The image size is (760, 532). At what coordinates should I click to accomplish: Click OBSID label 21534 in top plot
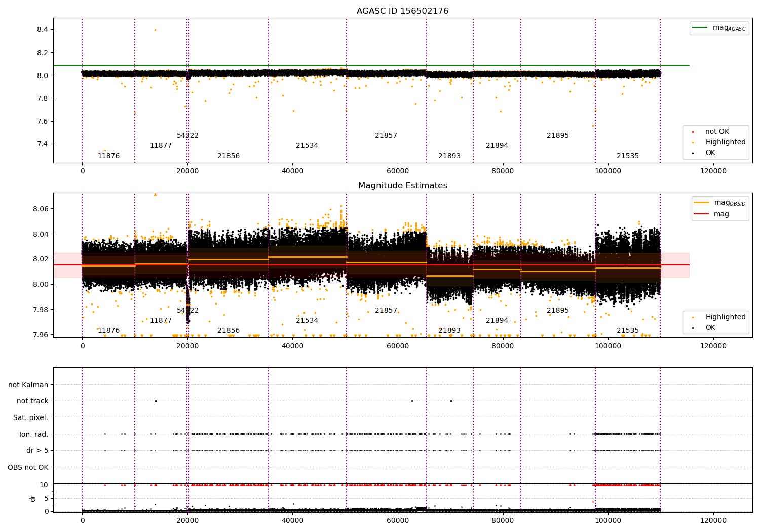(307, 146)
